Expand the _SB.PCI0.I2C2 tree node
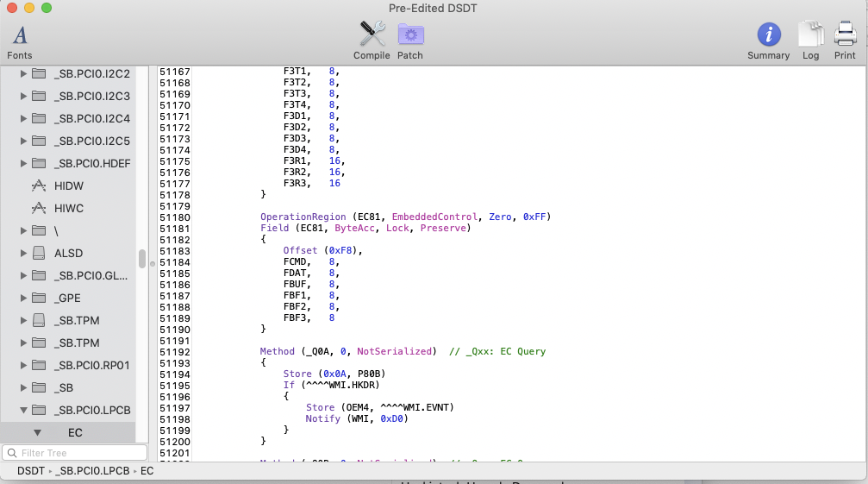The height and width of the screenshot is (484, 868). (x=23, y=73)
